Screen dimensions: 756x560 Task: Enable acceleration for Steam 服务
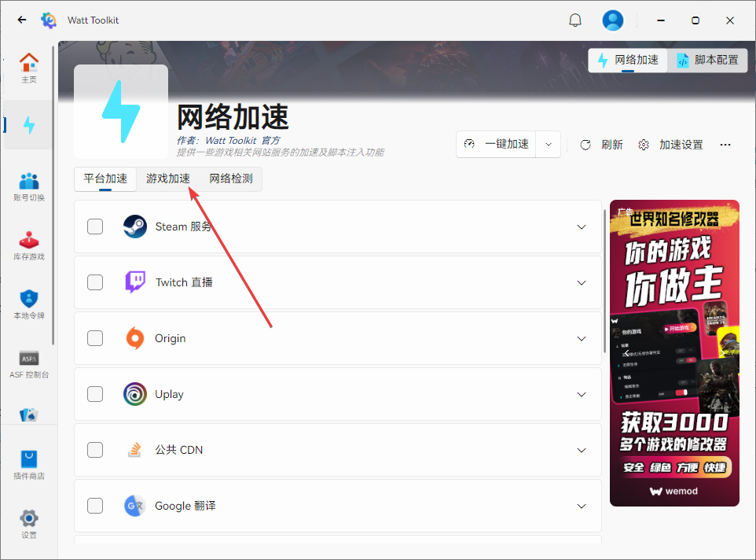pyautogui.click(x=95, y=226)
